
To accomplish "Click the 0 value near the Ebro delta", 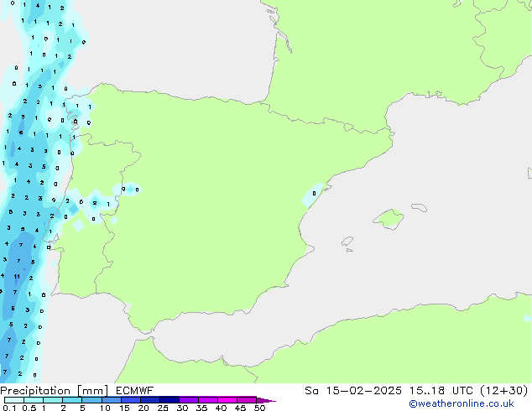I will [314, 193].
